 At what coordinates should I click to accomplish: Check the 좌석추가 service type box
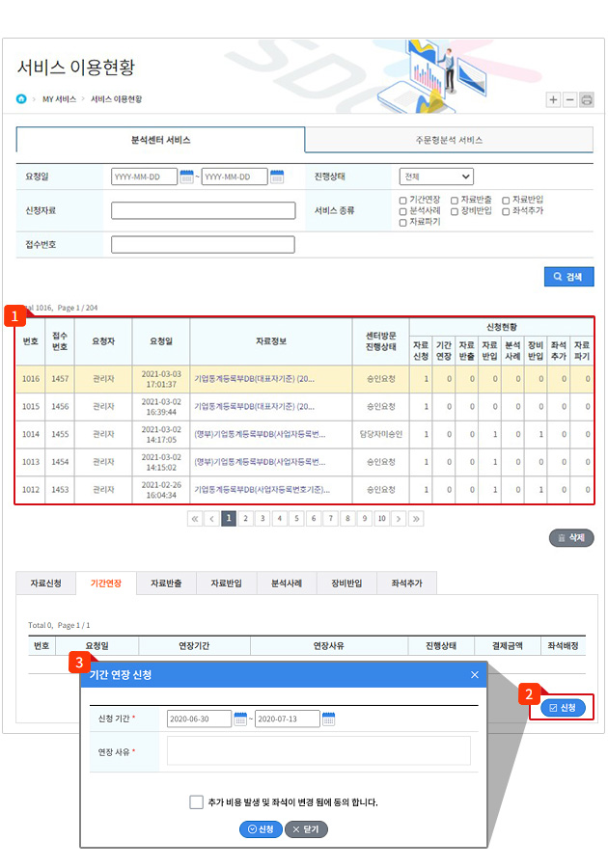tap(506, 211)
